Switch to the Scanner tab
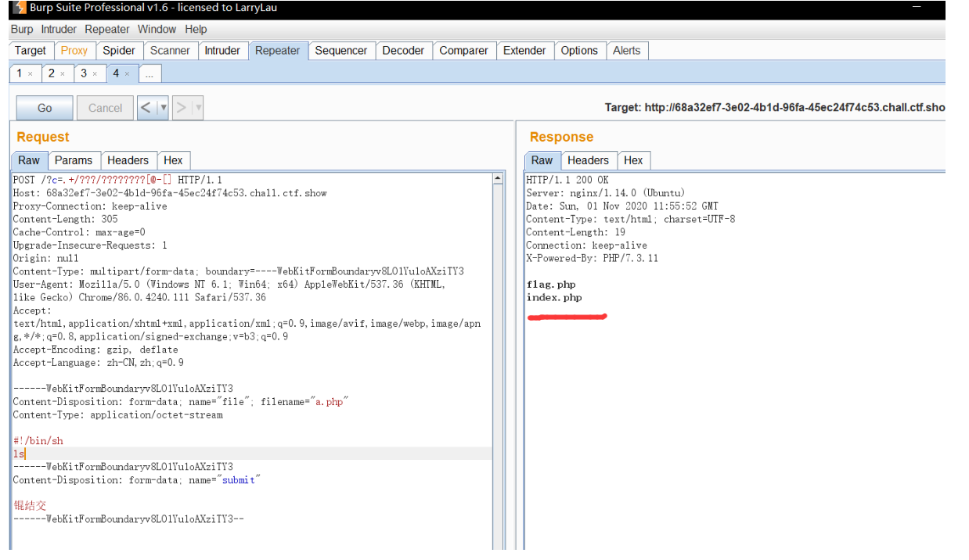This screenshot has width=969, height=560. (170, 50)
